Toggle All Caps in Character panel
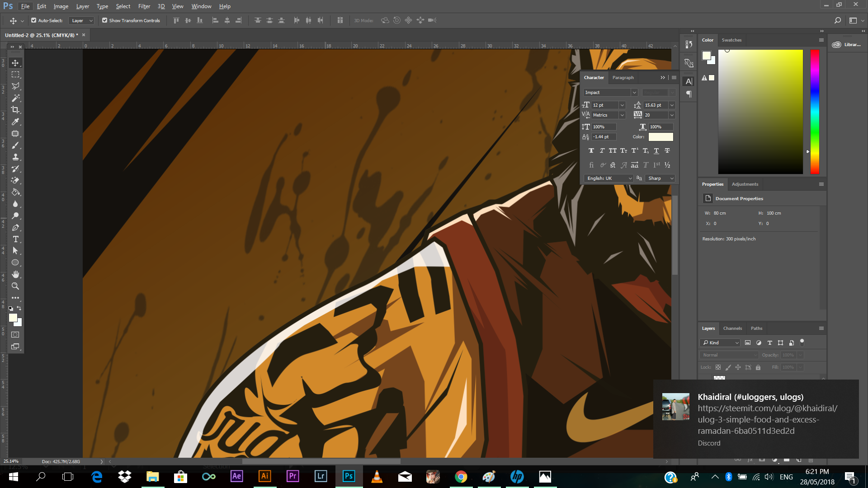Viewport: 868px width, 488px height. (x=613, y=150)
